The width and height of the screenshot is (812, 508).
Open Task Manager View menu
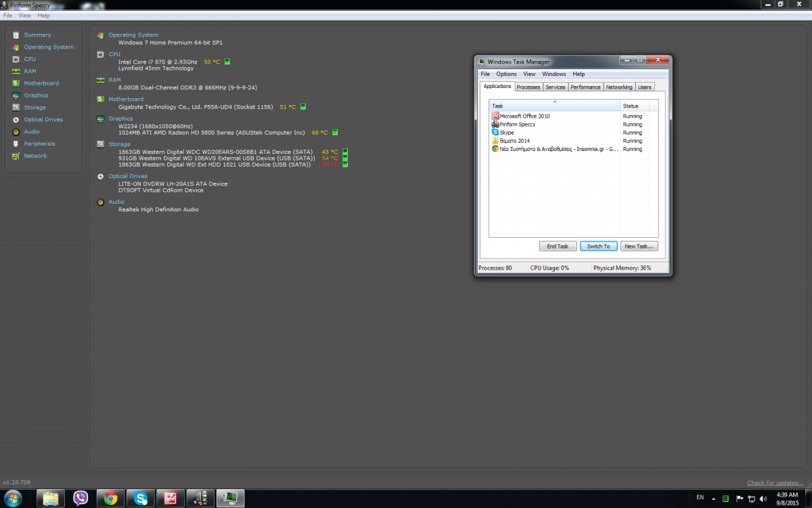tap(530, 74)
